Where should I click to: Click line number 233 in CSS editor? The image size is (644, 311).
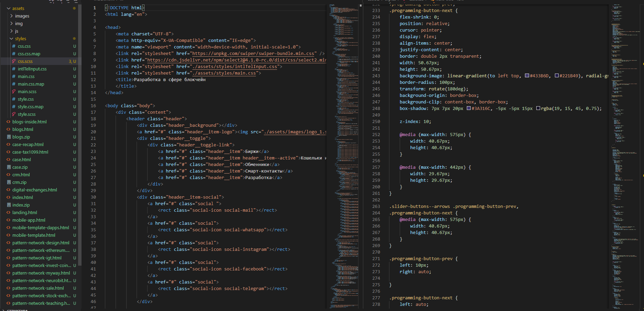[376, 11]
